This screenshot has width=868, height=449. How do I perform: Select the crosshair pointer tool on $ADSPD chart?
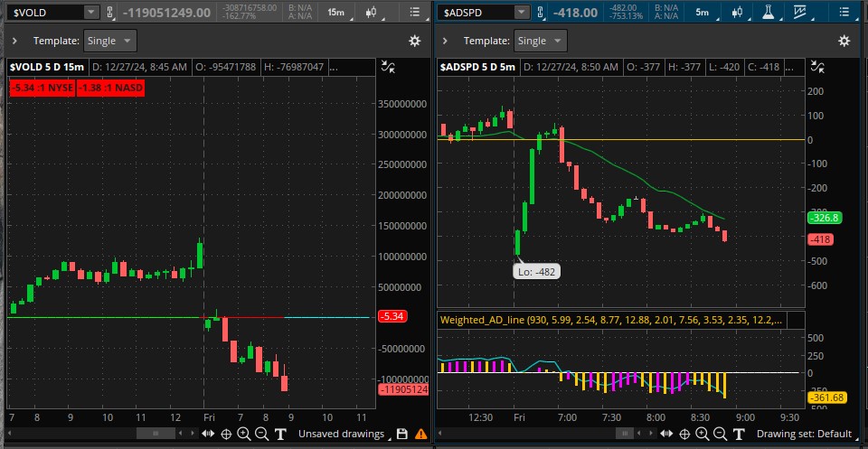coord(684,434)
